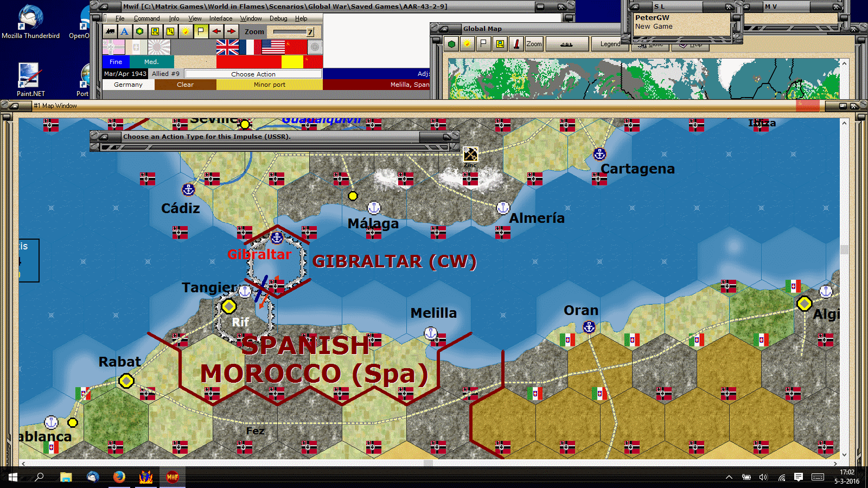Toggle the weather sun icon in Global Map
Viewport: 868px width, 488px height.
click(x=467, y=44)
